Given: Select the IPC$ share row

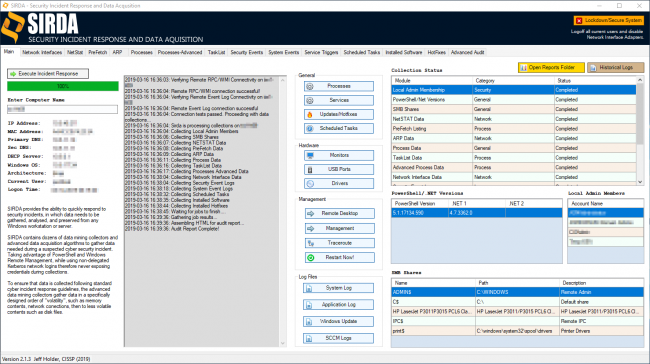Looking at the screenshot, I should click(517, 321).
